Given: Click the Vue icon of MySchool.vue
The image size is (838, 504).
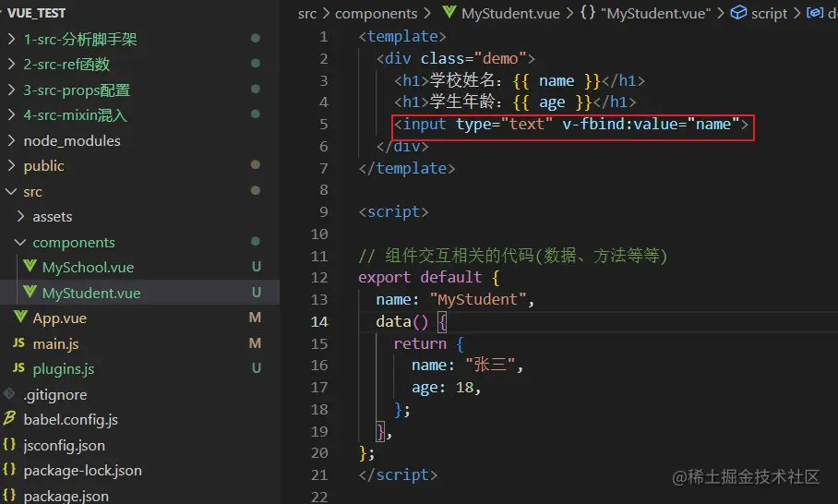Looking at the screenshot, I should [30, 266].
